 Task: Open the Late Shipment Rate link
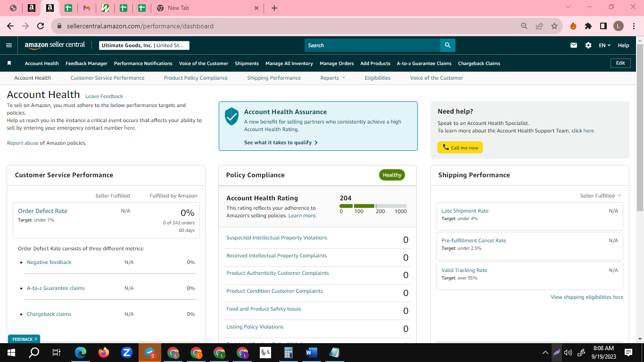click(x=465, y=211)
